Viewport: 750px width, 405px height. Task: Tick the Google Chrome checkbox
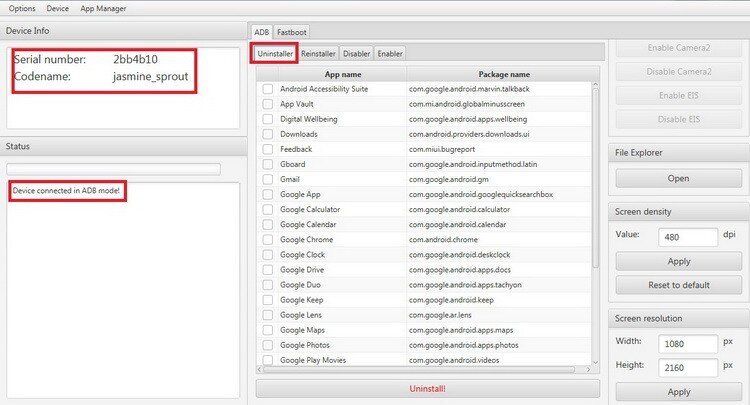[x=268, y=240]
